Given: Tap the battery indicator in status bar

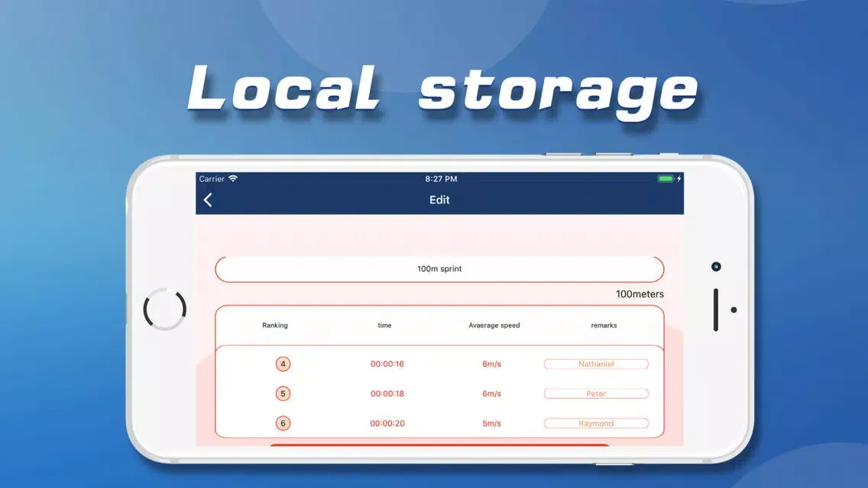Looking at the screenshot, I should click(666, 179).
